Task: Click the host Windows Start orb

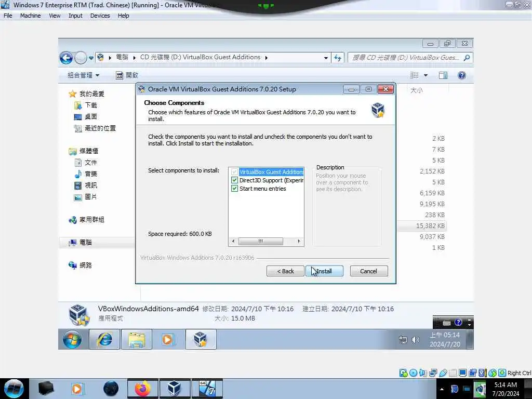Action: point(14,389)
